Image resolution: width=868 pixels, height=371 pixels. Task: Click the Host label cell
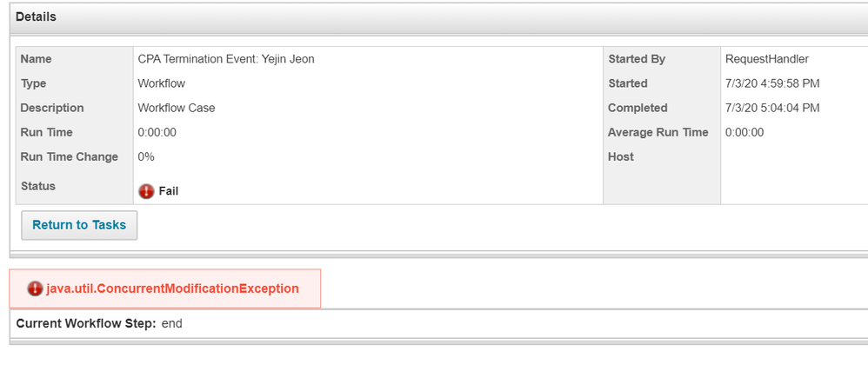621,156
